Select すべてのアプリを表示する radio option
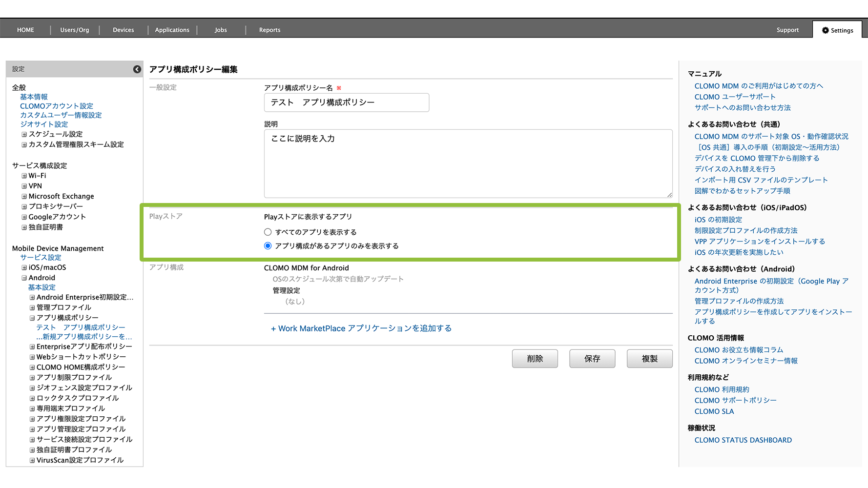The width and height of the screenshot is (868, 488). coord(268,232)
